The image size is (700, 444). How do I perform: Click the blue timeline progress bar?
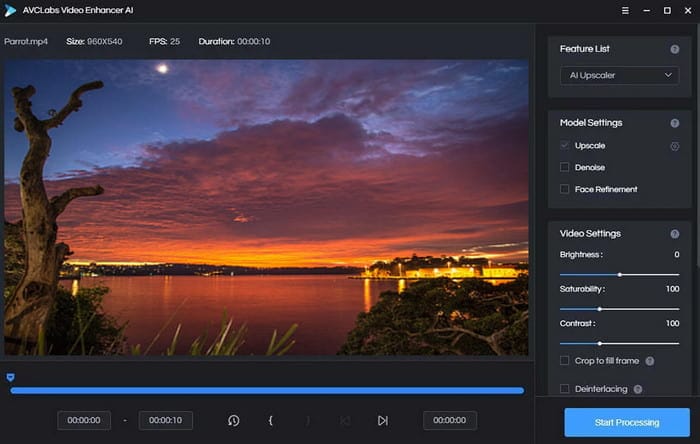(267, 390)
